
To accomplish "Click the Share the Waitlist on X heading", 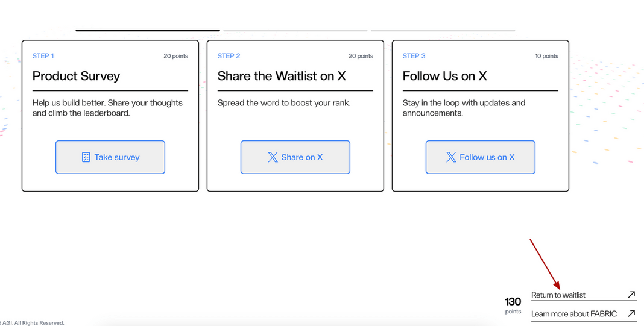I will (282, 76).
